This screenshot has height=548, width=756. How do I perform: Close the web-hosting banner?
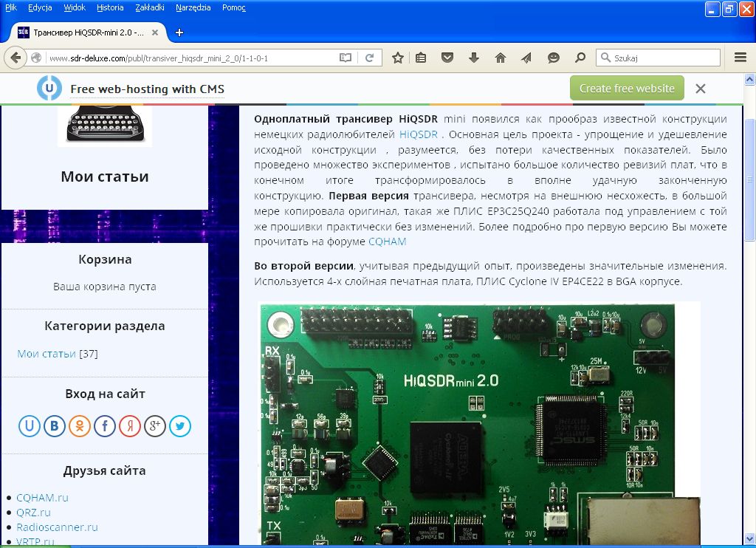pyautogui.click(x=701, y=89)
